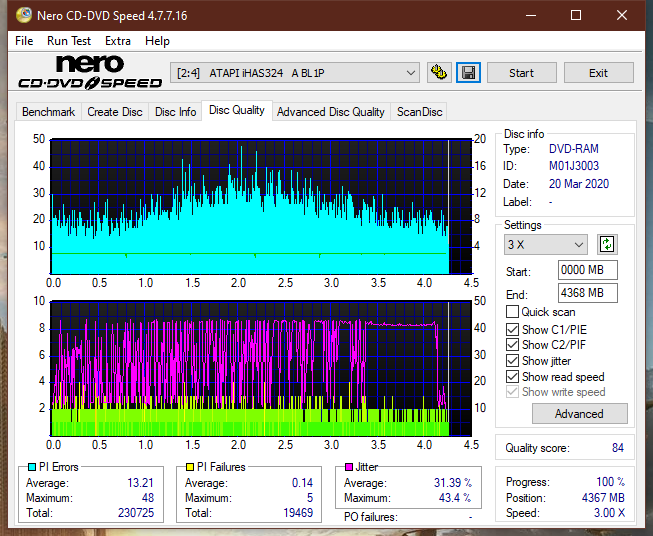Click the disabled Show write speed checkbox
Screen dimensions: 653x536
(512, 392)
